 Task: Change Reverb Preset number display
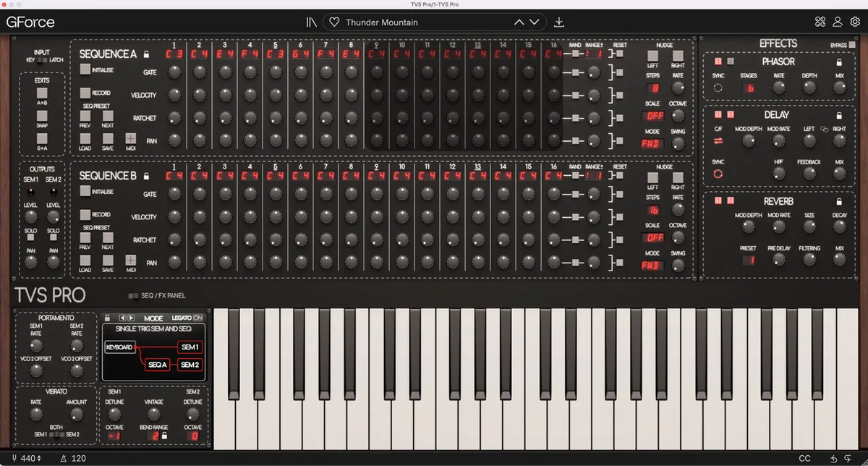(748, 260)
